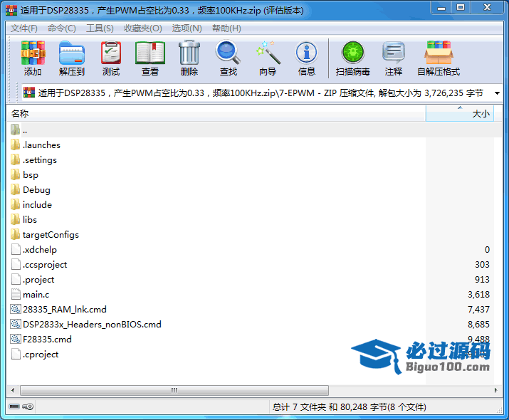Open the 帮助(H) menu
The image size is (509, 420).
coord(226,28)
